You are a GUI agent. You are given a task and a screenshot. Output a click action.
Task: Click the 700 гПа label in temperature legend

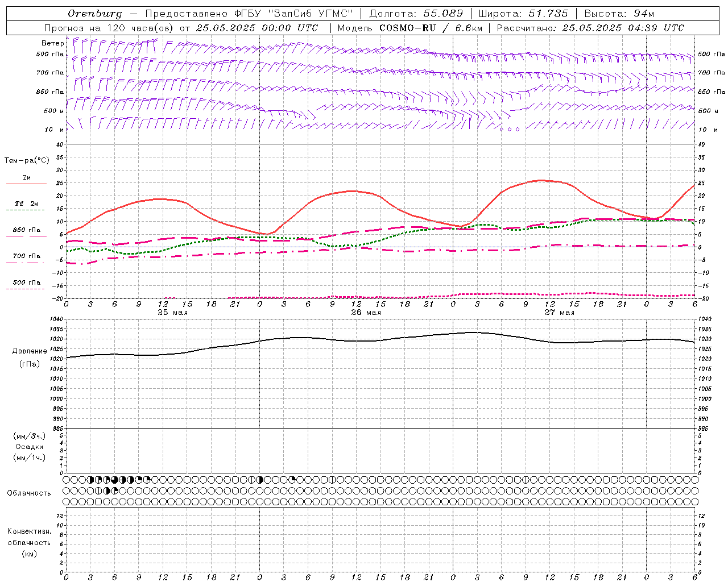(x=27, y=256)
